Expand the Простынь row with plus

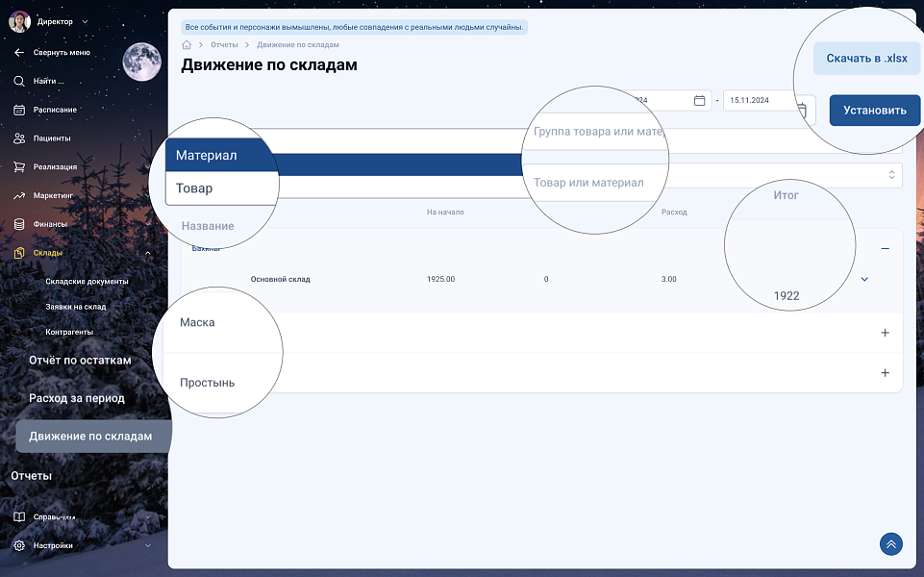885,373
